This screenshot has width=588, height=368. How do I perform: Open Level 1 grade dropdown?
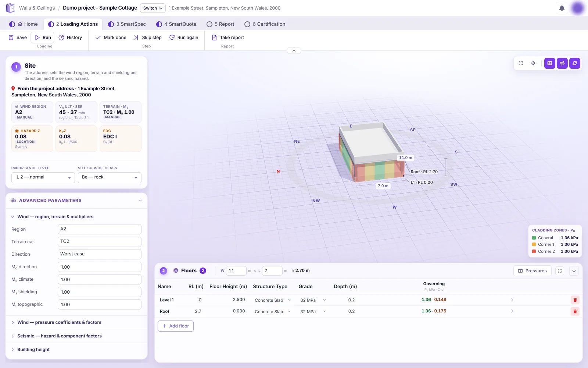(x=313, y=300)
